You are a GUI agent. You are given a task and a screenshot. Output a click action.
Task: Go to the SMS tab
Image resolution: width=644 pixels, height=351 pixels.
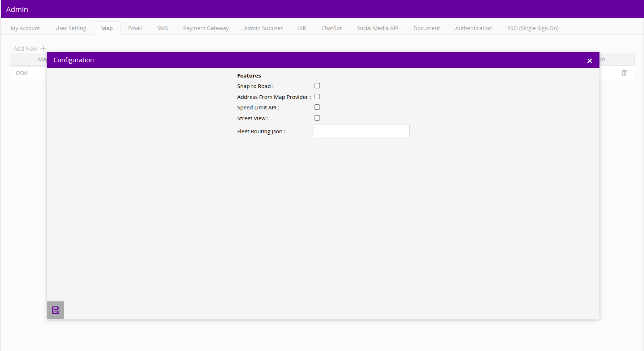(162, 28)
